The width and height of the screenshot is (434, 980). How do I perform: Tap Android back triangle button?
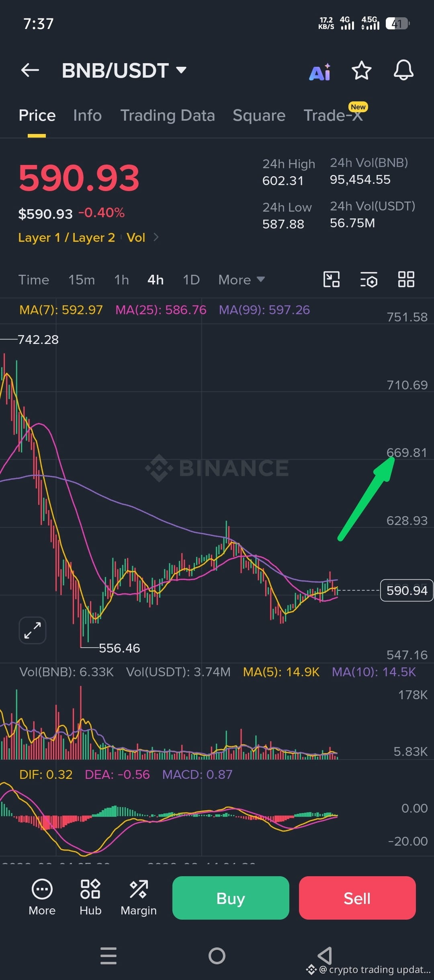coord(325,955)
